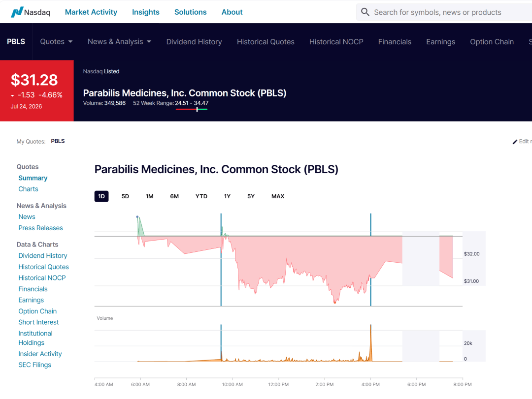Select the 5Y chart range
This screenshot has width=532, height=399.
251,196
